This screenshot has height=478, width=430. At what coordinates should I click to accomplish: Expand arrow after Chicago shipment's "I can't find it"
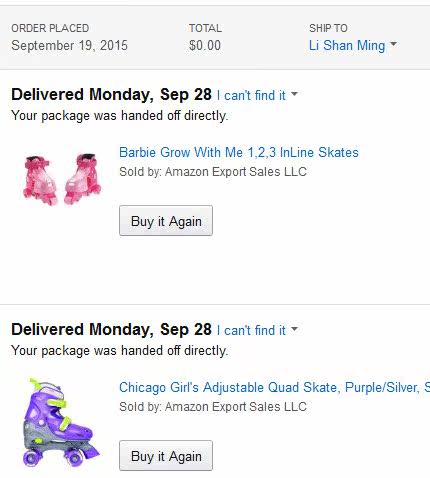(294, 329)
